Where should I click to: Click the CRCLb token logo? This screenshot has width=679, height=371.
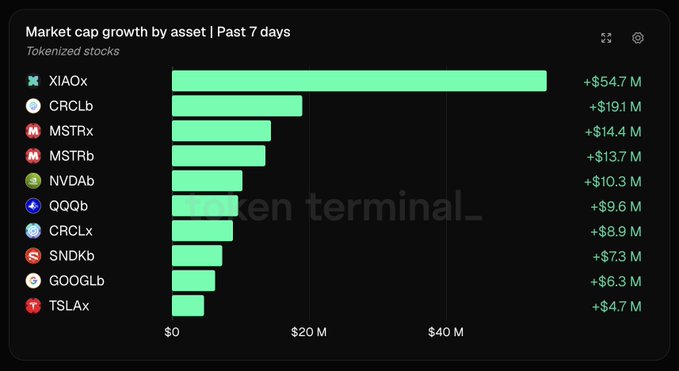click(33, 106)
